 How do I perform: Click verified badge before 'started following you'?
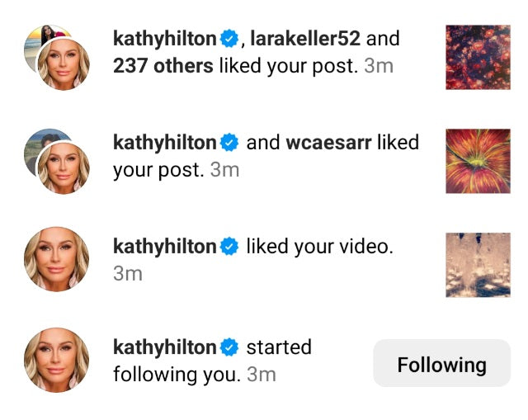click(x=229, y=347)
